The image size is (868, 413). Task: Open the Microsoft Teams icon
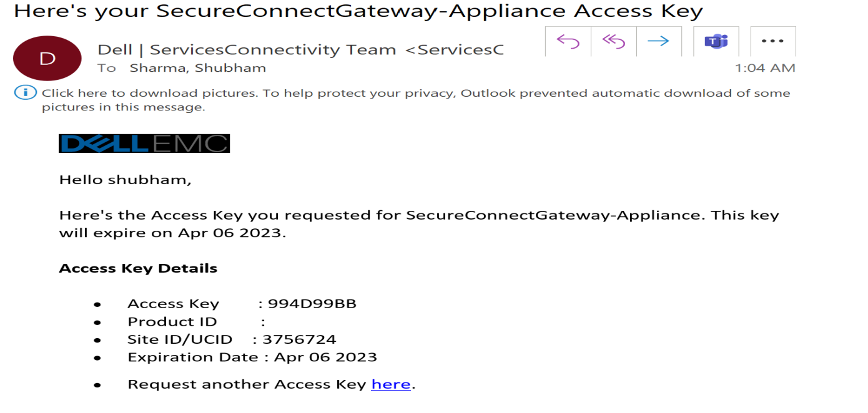tap(716, 42)
